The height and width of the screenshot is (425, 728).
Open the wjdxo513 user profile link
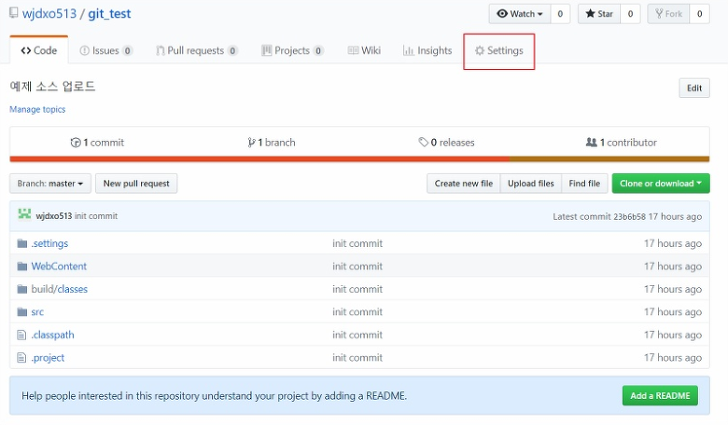pyautogui.click(x=49, y=13)
